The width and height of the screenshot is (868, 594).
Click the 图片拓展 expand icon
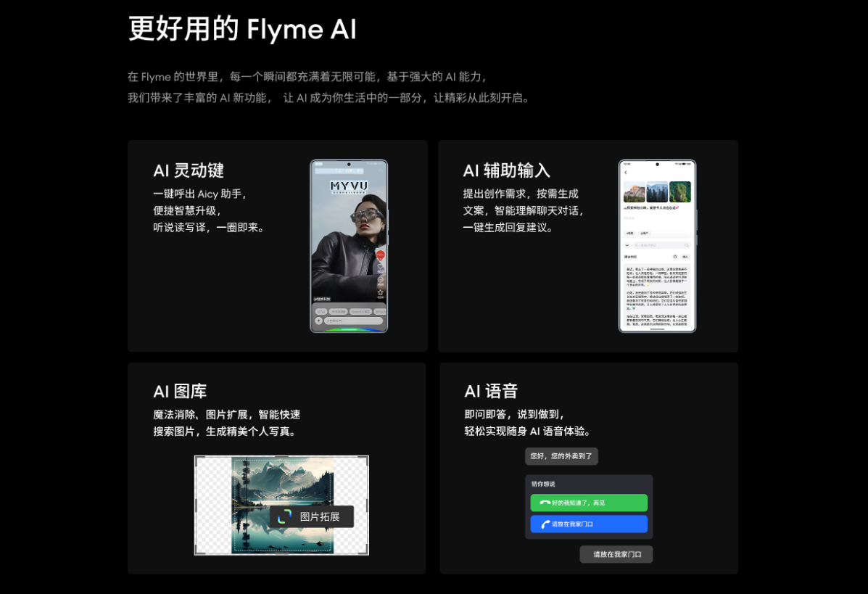tap(285, 516)
